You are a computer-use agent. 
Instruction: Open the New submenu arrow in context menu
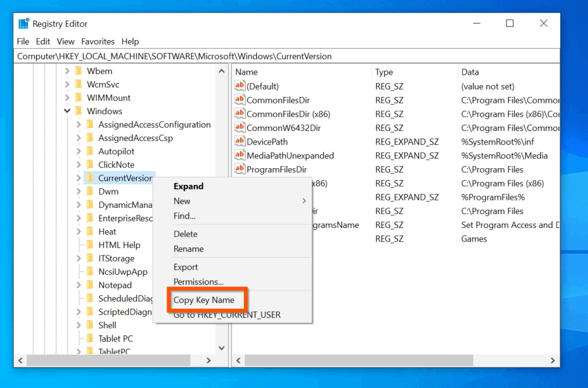click(x=304, y=201)
